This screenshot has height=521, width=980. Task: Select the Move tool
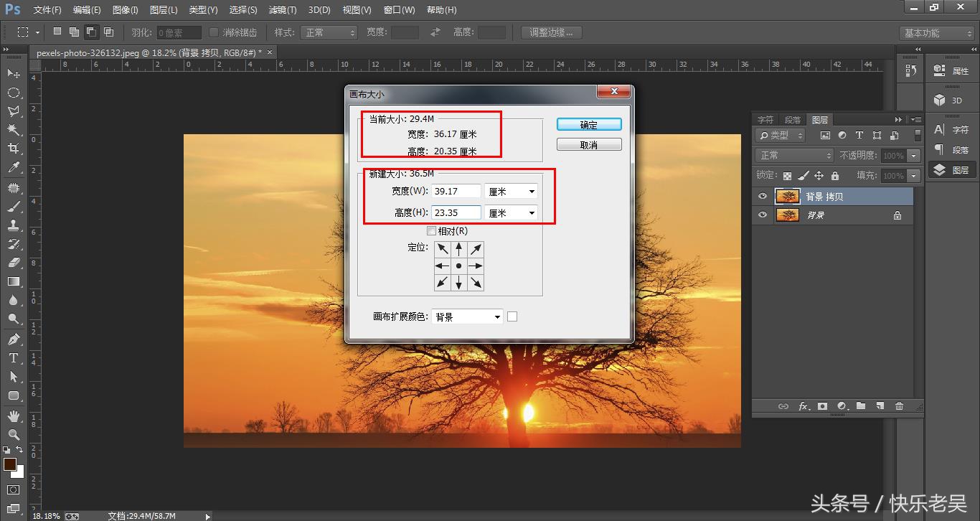14,73
